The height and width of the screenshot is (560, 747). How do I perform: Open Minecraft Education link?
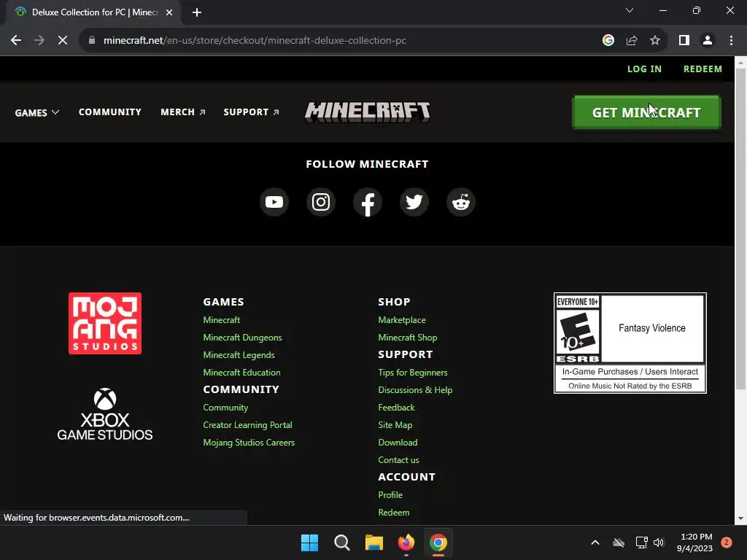point(241,373)
